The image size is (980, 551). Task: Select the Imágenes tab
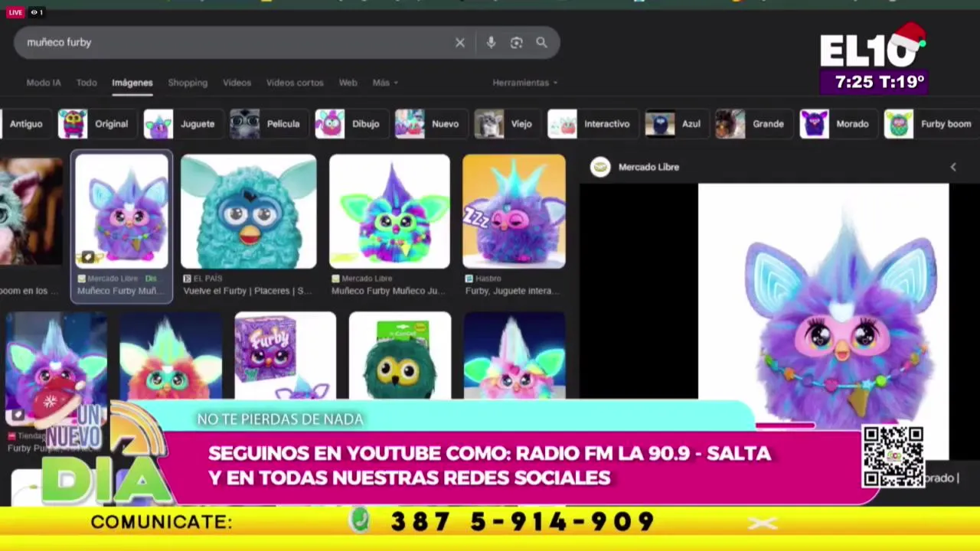(x=132, y=83)
